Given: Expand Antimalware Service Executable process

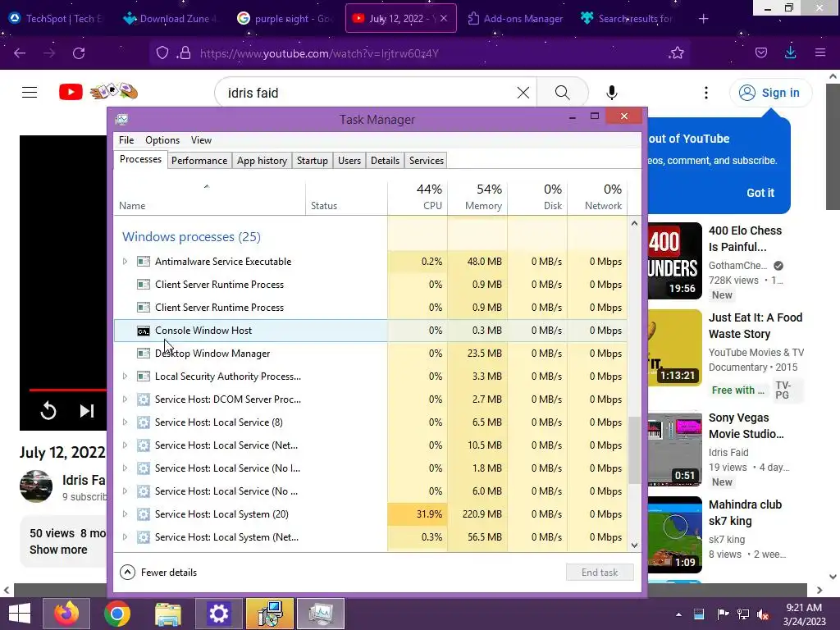Looking at the screenshot, I should click(125, 262).
